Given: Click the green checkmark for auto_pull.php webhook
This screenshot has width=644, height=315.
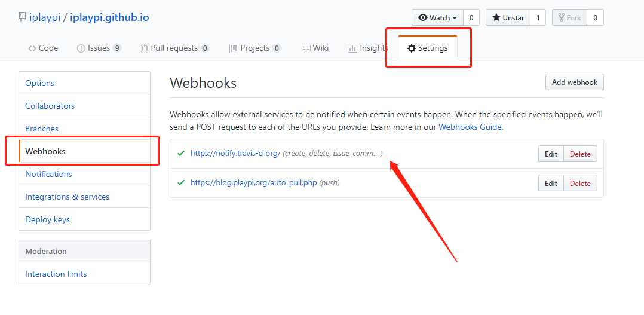Looking at the screenshot, I should tap(180, 182).
